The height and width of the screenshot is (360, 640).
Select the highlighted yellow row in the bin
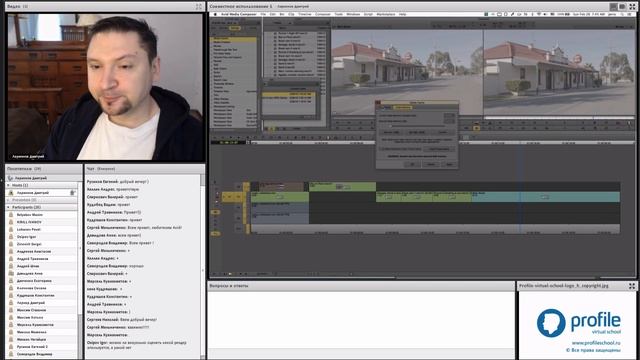coord(289,94)
